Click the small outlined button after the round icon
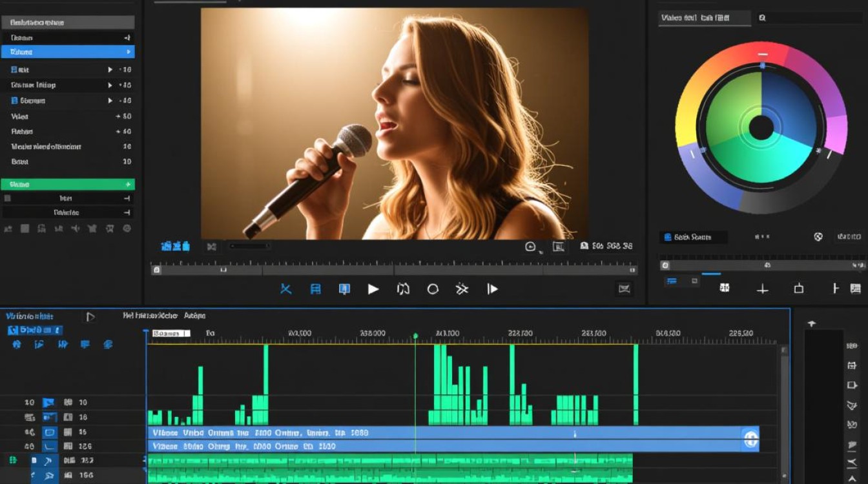 coord(849,237)
